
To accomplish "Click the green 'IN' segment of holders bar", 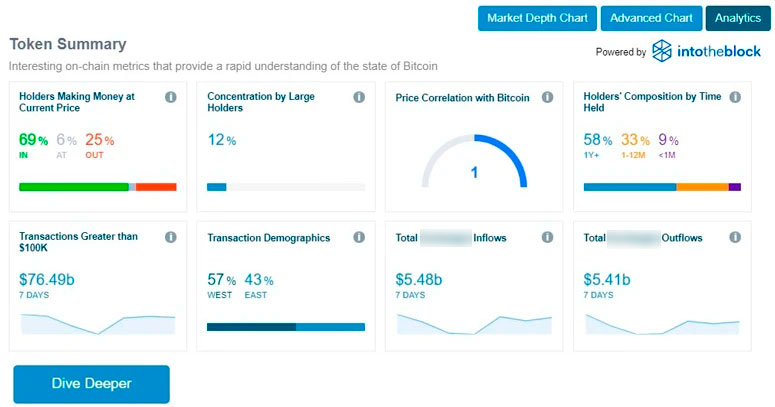I will click(x=73, y=187).
